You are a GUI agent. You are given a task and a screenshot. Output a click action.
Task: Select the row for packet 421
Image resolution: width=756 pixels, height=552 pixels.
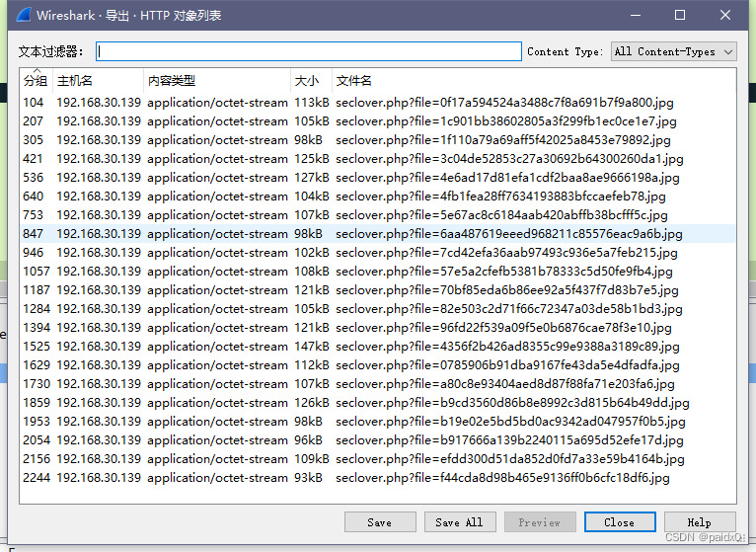tap(378, 159)
